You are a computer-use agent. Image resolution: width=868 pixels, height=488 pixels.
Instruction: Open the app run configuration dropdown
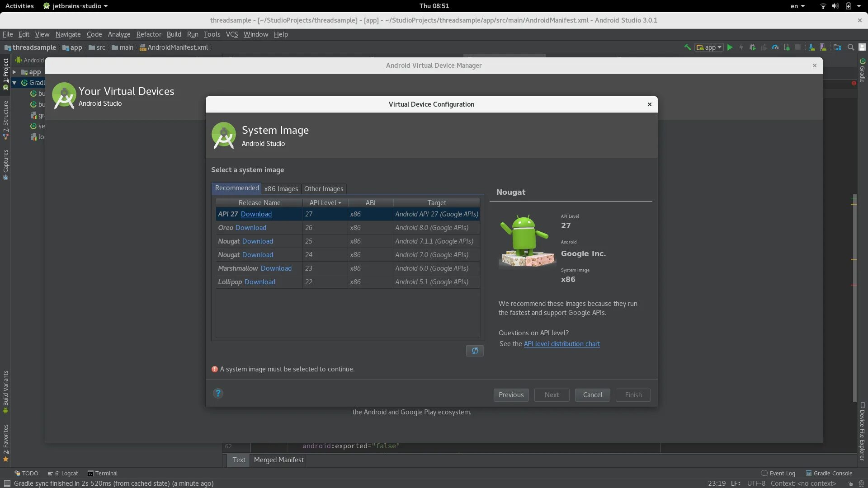point(709,47)
